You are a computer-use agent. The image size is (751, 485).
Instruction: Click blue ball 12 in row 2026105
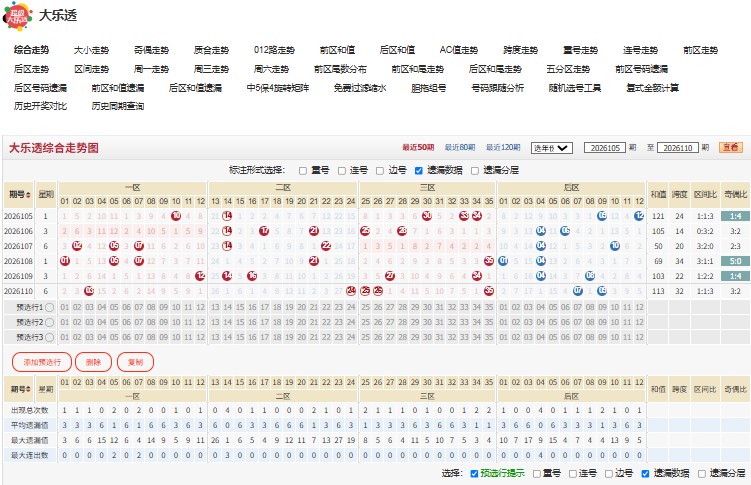639,216
